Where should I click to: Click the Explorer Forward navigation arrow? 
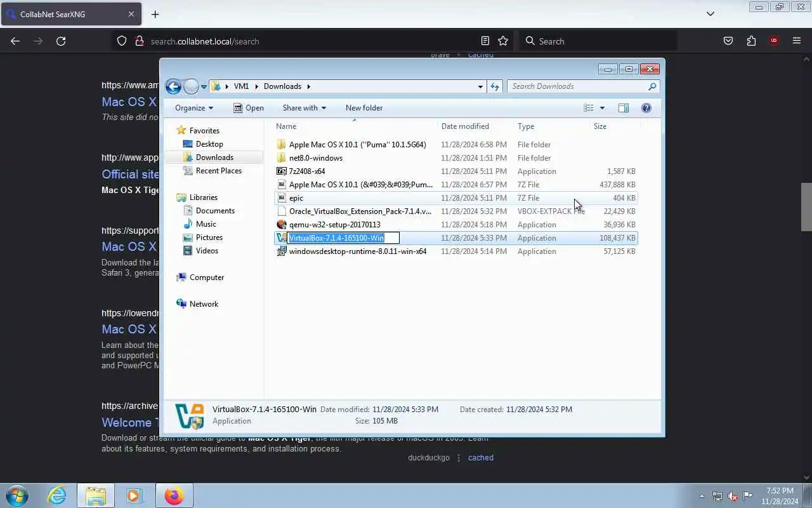pos(191,86)
